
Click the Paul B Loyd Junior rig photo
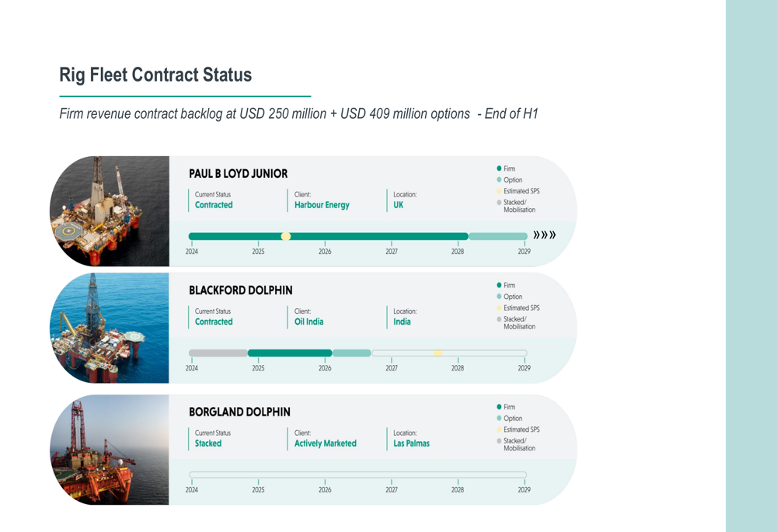pyautogui.click(x=110, y=211)
